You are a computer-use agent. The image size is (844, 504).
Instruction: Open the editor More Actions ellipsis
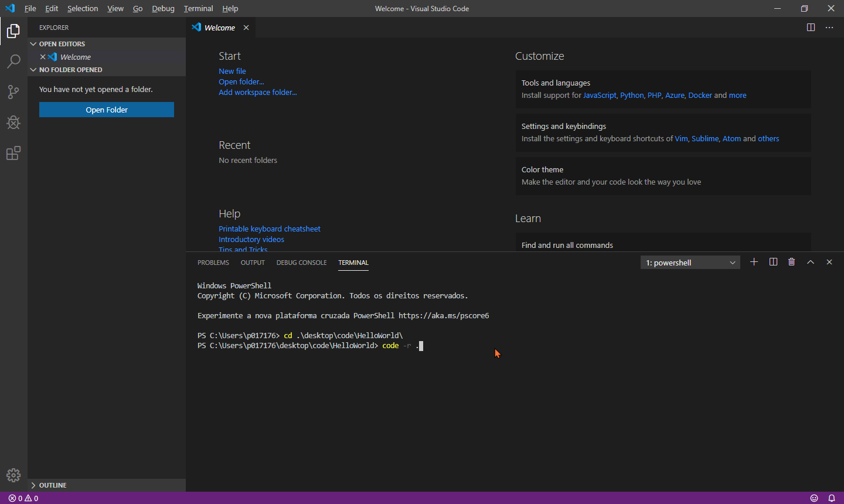click(x=829, y=28)
